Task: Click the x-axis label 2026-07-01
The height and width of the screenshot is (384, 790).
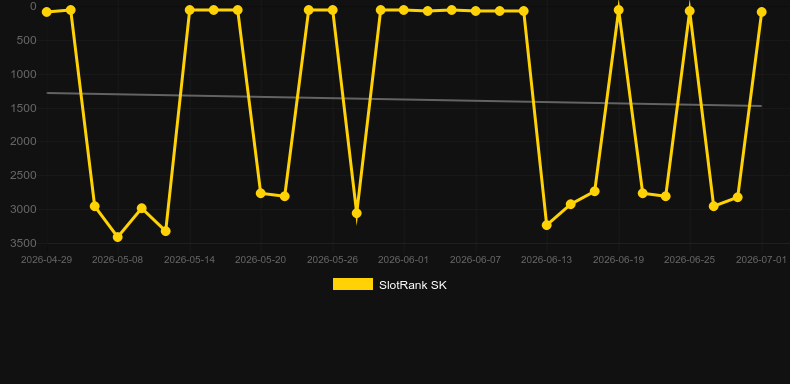Action: 761,260
